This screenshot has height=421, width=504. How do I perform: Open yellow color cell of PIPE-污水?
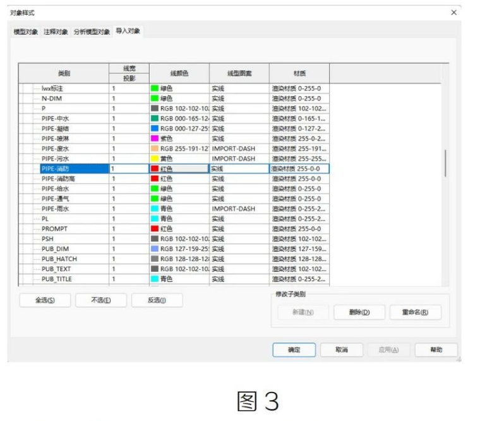[x=179, y=159]
